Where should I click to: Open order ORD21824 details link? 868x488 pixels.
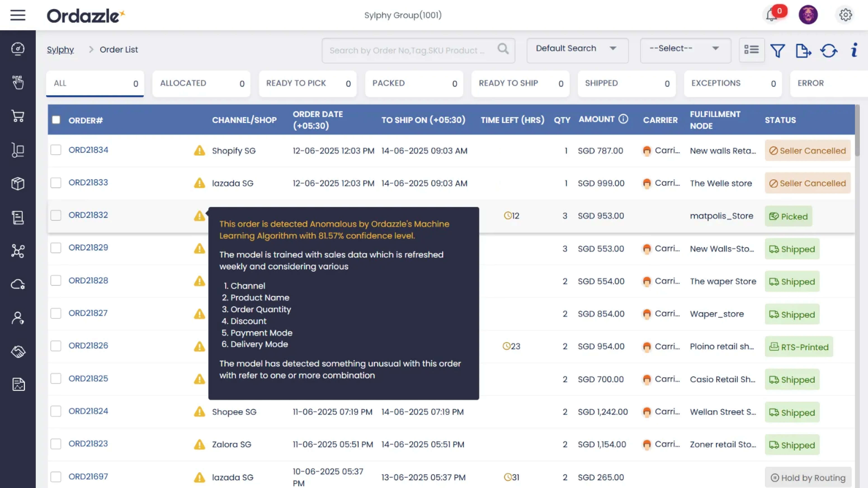click(x=88, y=411)
